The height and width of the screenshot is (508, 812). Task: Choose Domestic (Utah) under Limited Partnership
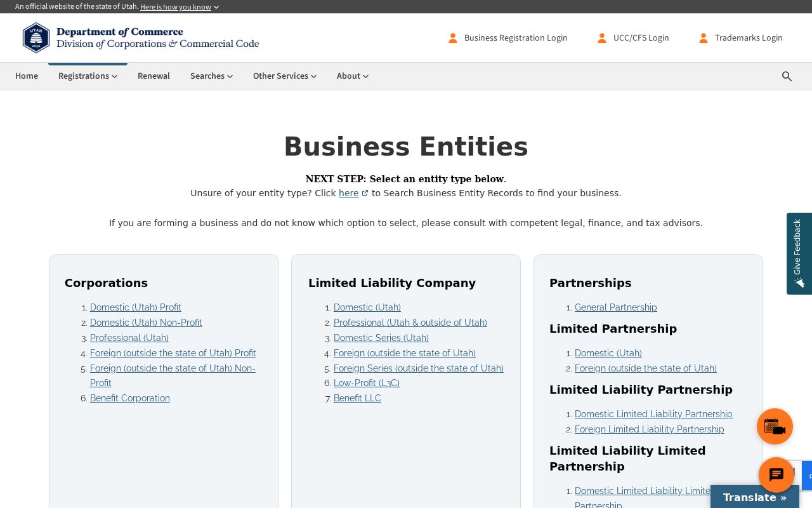pyautogui.click(x=608, y=353)
